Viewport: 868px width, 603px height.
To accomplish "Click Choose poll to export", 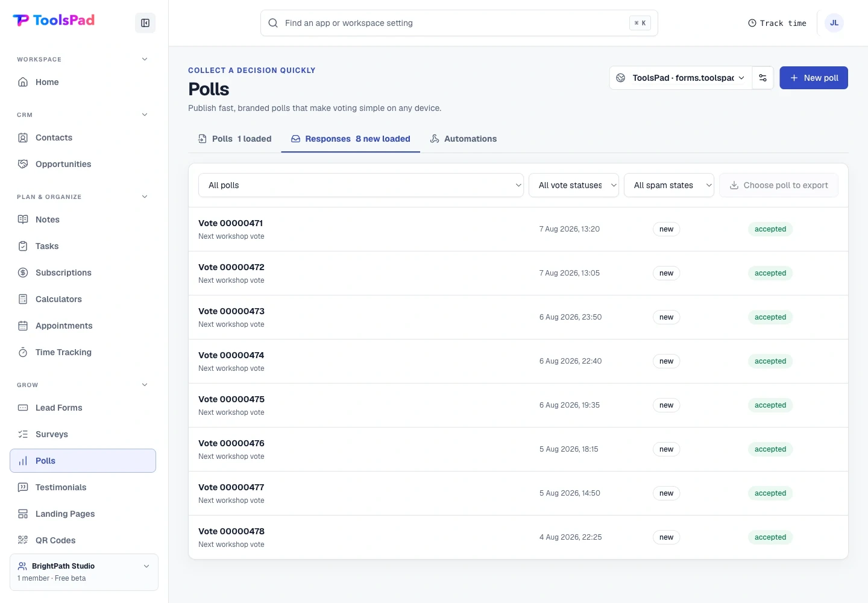I will point(779,185).
